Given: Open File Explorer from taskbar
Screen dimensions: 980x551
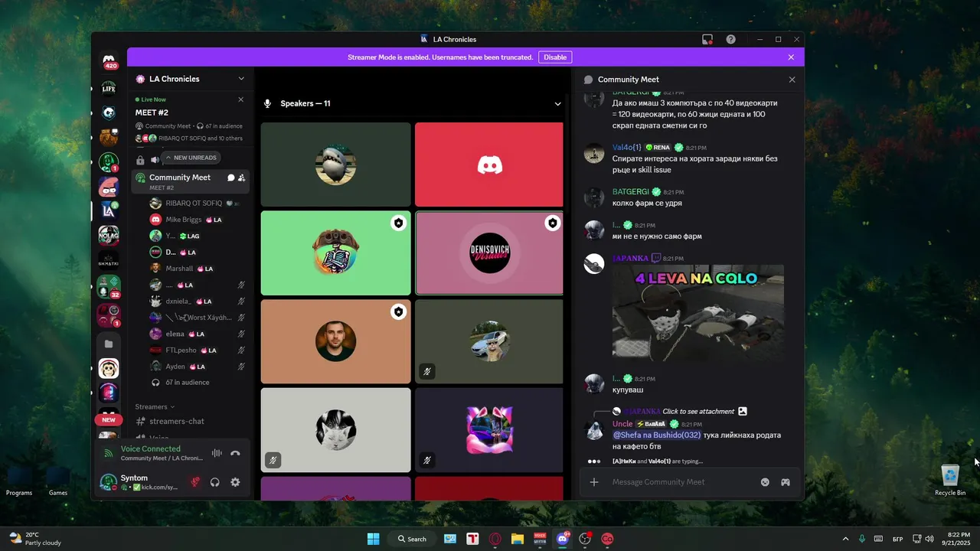Looking at the screenshot, I should 518,539.
